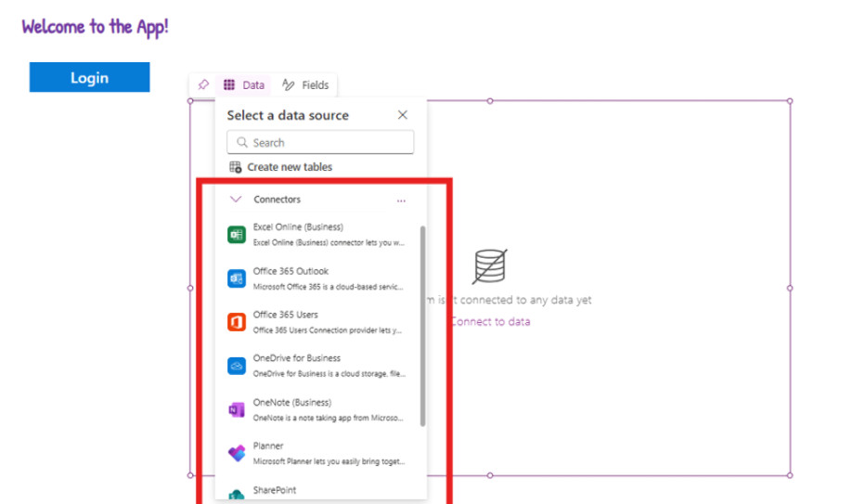Select the Office 365 Users icon
Image resolution: width=865 pixels, height=504 pixels.
click(237, 322)
